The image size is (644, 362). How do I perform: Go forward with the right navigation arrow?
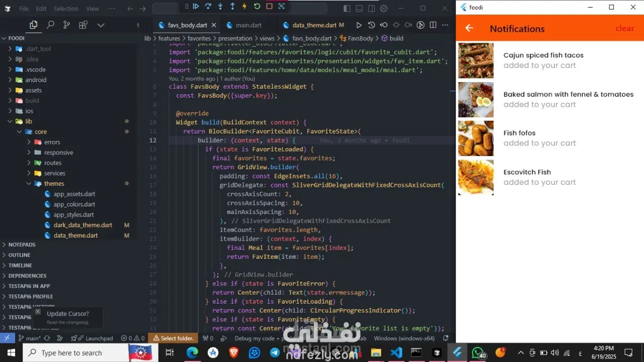tap(143, 9)
